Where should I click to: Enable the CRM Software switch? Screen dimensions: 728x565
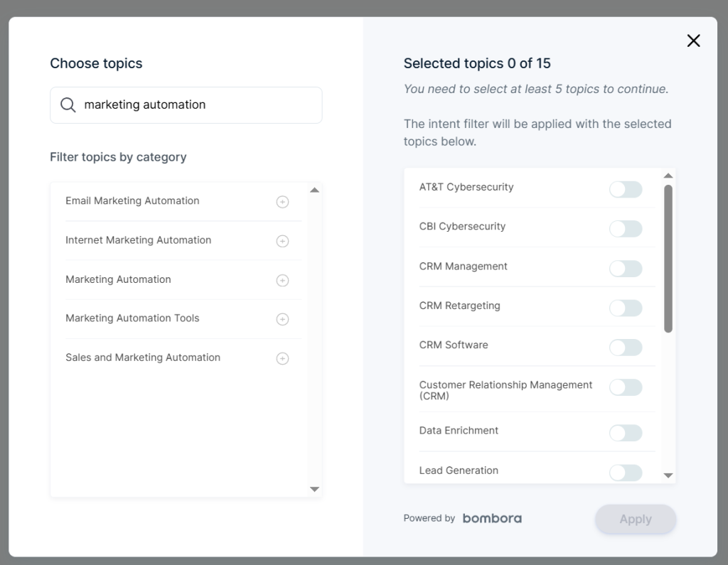click(626, 348)
